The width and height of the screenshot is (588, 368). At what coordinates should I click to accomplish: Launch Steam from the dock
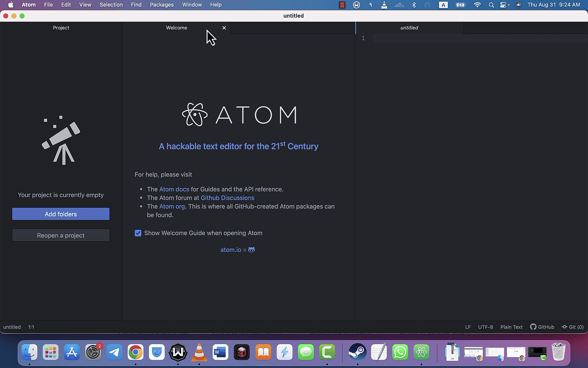[358, 352]
